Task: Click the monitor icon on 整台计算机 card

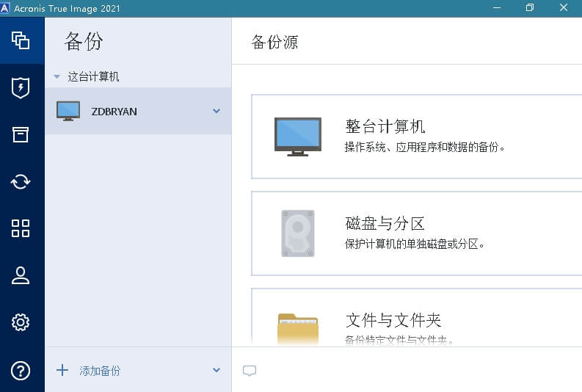Action: click(298, 137)
